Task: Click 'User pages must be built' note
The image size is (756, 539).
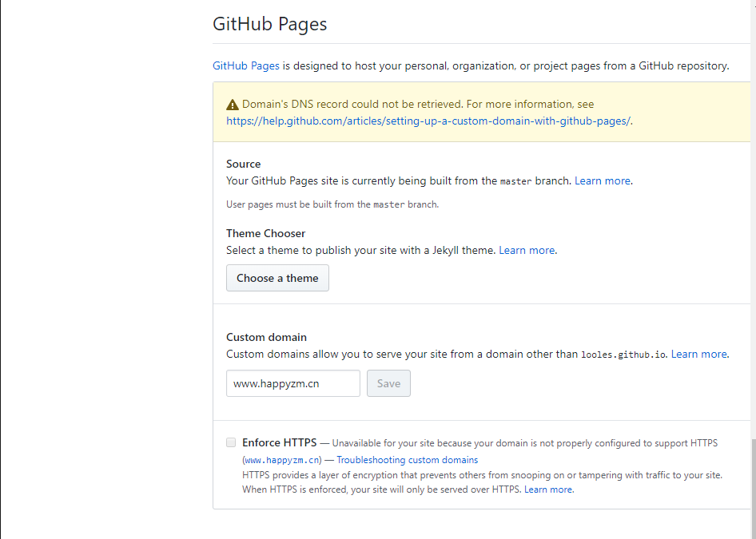Action: 332,204
